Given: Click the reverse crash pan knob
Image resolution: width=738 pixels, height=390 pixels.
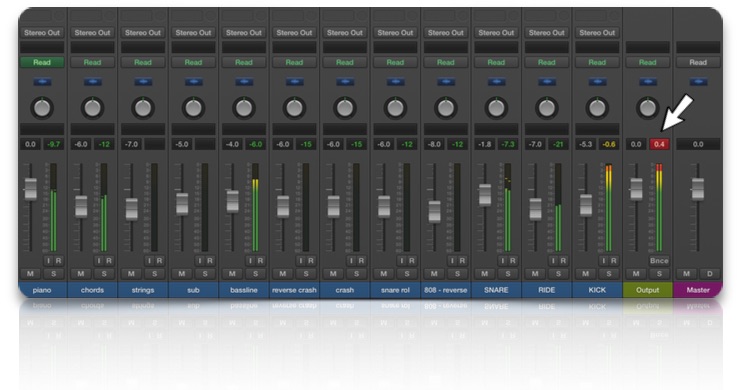Looking at the screenshot, I should click(x=294, y=108).
